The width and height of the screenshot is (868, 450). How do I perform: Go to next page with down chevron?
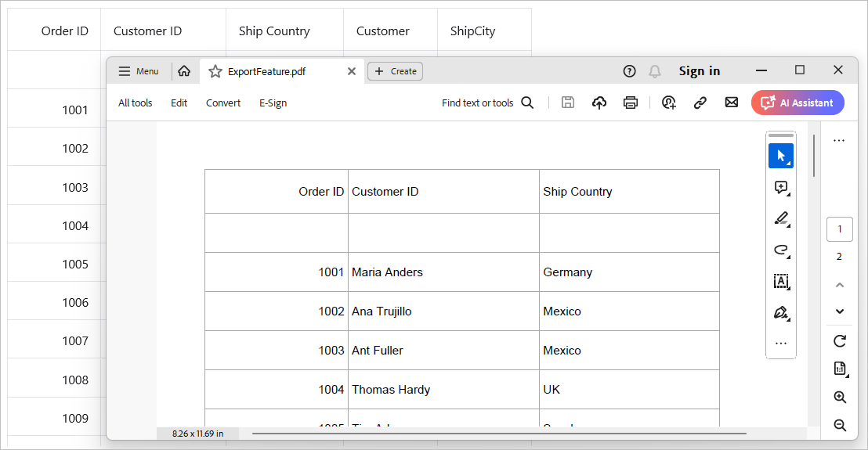(840, 311)
